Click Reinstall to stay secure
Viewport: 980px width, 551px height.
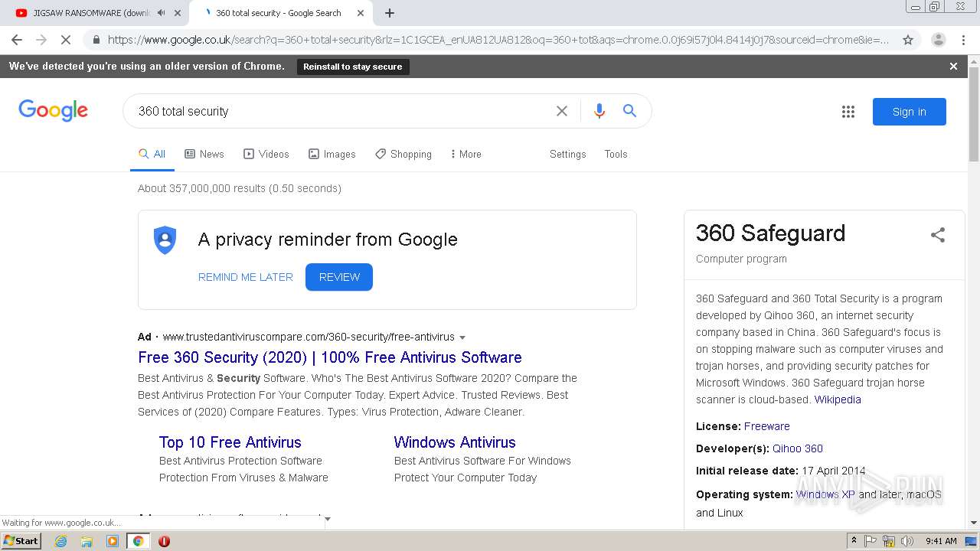(x=353, y=67)
